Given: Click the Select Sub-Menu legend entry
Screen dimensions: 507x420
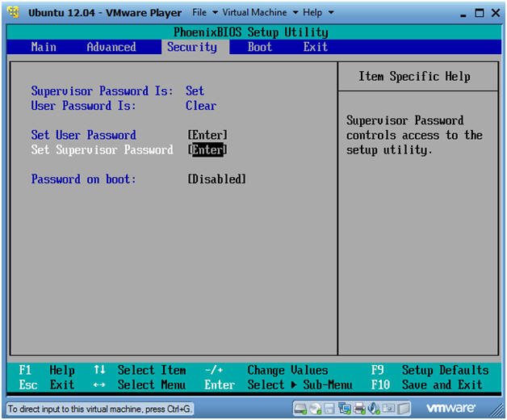Looking at the screenshot, I should 279,384.
